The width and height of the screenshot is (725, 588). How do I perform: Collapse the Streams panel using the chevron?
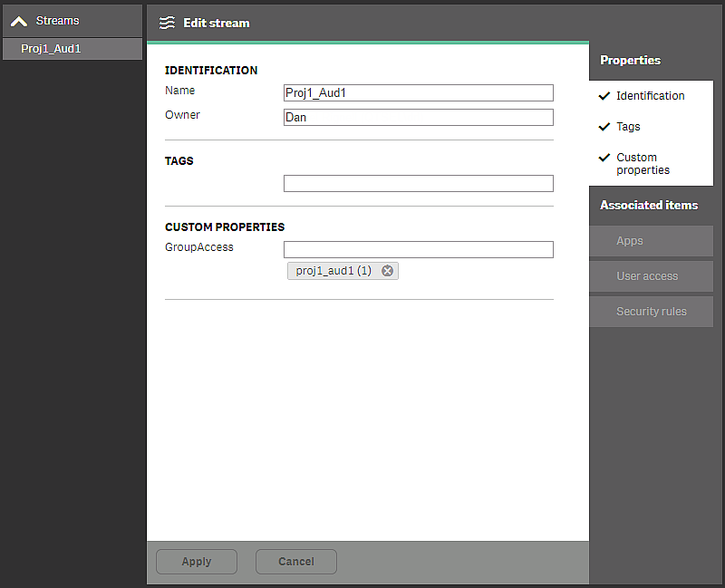click(x=18, y=20)
